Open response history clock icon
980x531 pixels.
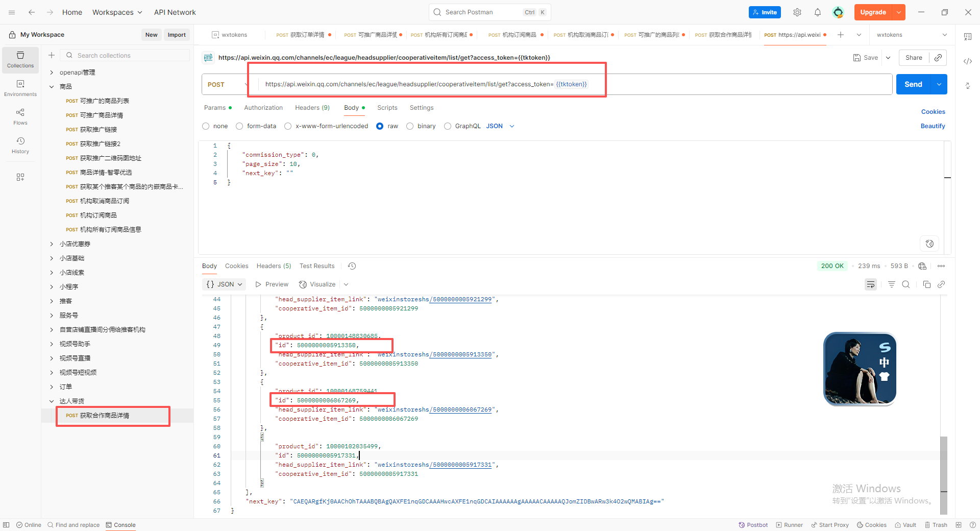tap(352, 266)
